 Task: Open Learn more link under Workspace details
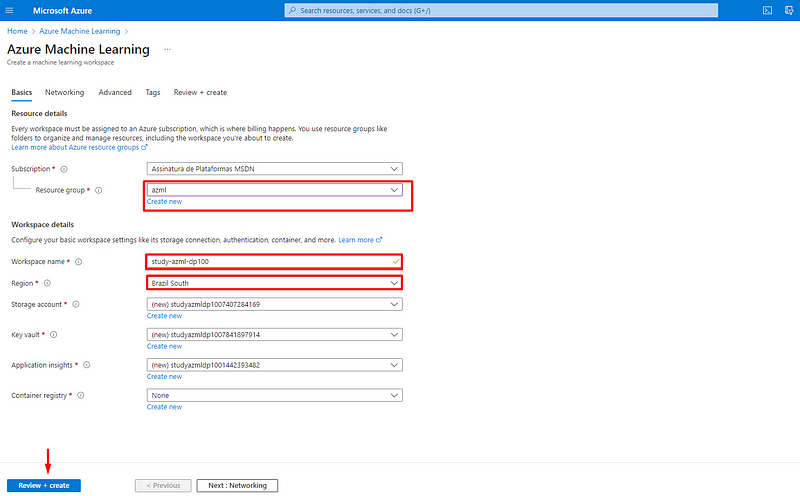[x=360, y=240]
